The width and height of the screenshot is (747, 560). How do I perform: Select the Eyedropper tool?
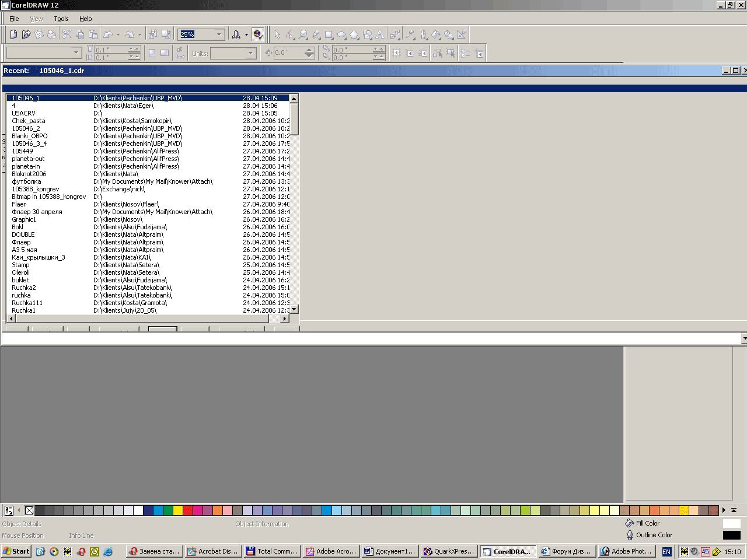(x=410, y=34)
